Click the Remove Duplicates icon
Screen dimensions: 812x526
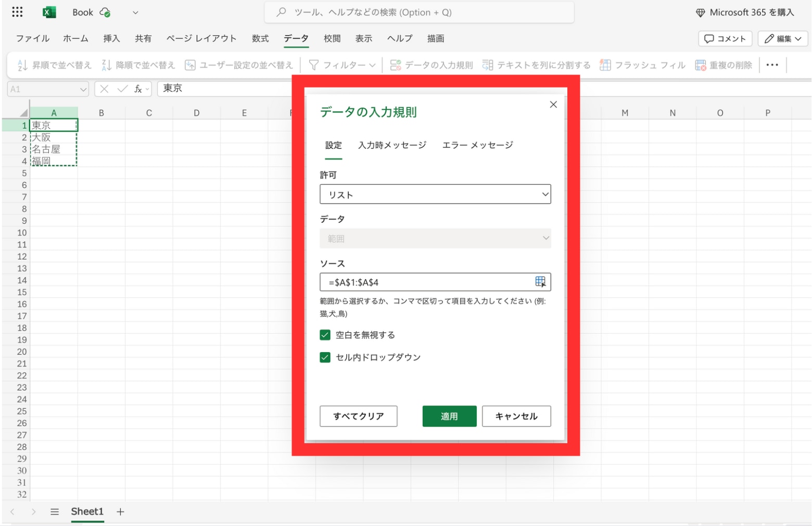[701, 65]
